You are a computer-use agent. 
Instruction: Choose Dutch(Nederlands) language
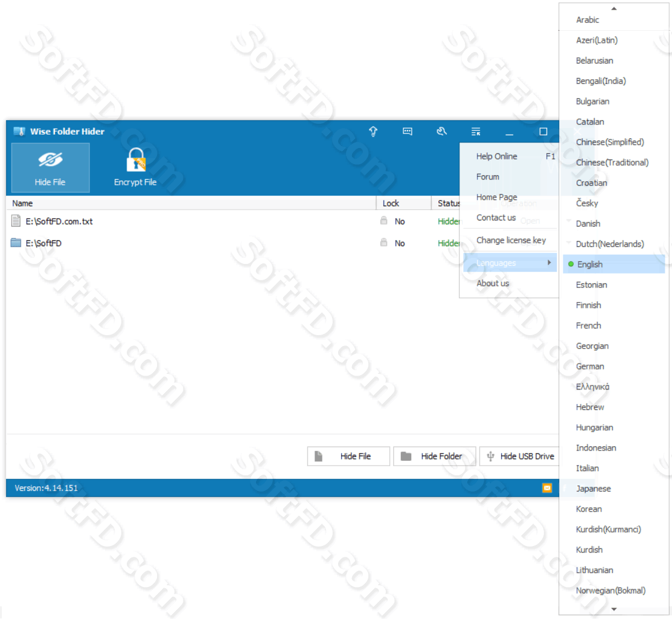click(x=613, y=243)
